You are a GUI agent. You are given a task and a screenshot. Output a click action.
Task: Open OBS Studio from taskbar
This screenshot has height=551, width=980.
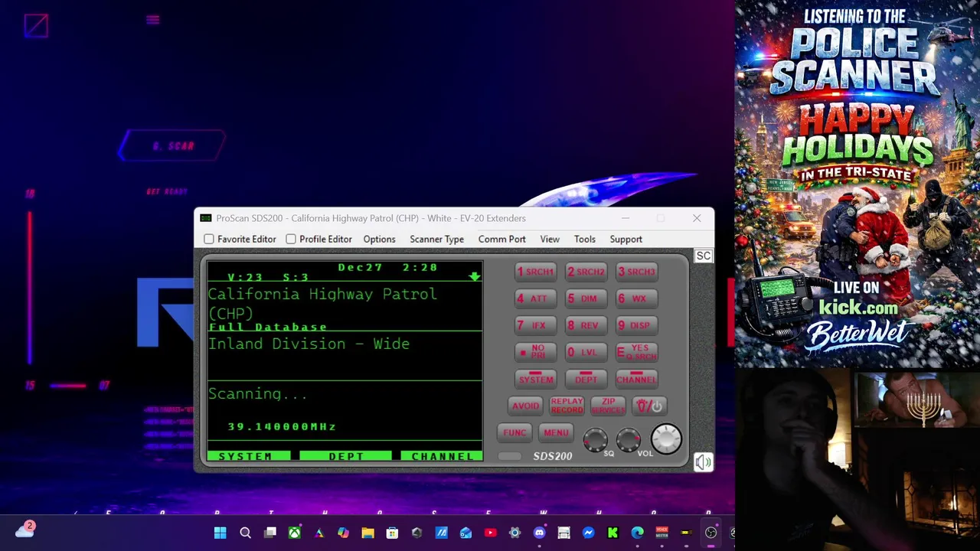710,533
